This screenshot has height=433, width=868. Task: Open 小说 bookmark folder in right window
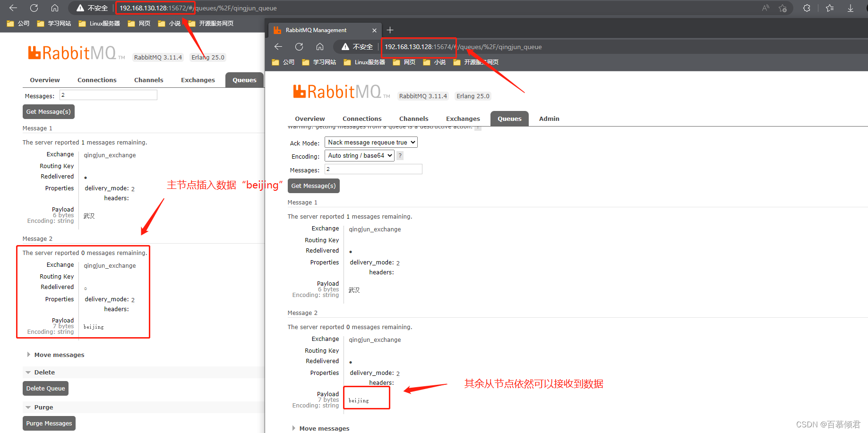(x=434, y=62)
